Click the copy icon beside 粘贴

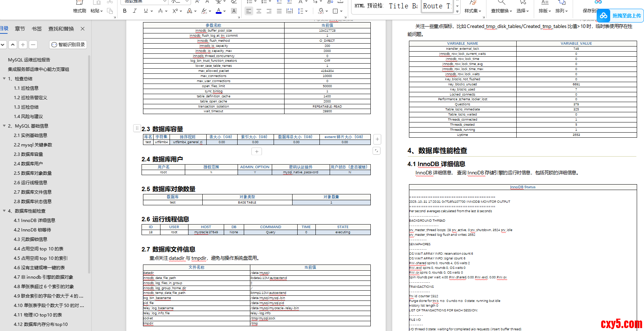pyautogui.click(x=110, y=11)
